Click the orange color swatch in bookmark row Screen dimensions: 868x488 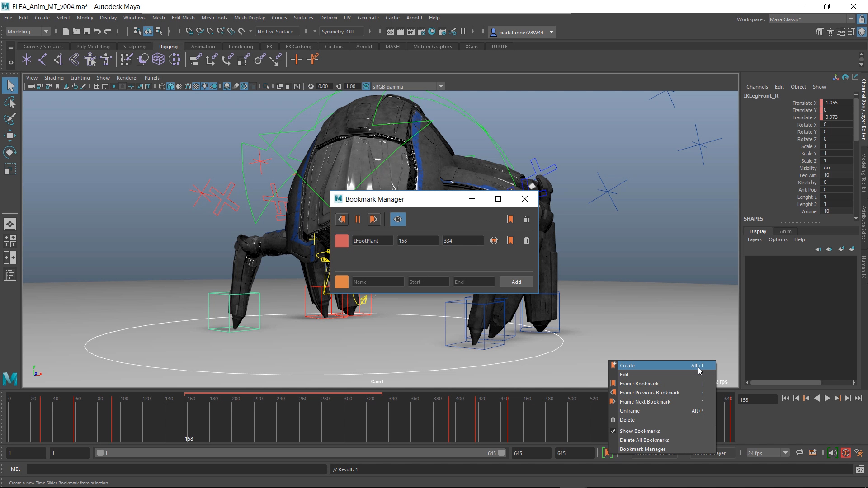[342, 282]
